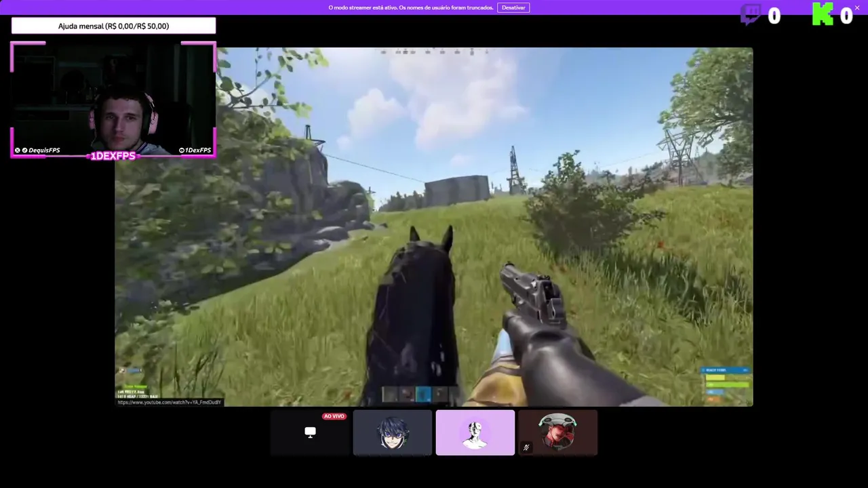Click the YouTube URL at stream bottom
The height and width of the screenshot is (488, 868).
coord(170,403)
